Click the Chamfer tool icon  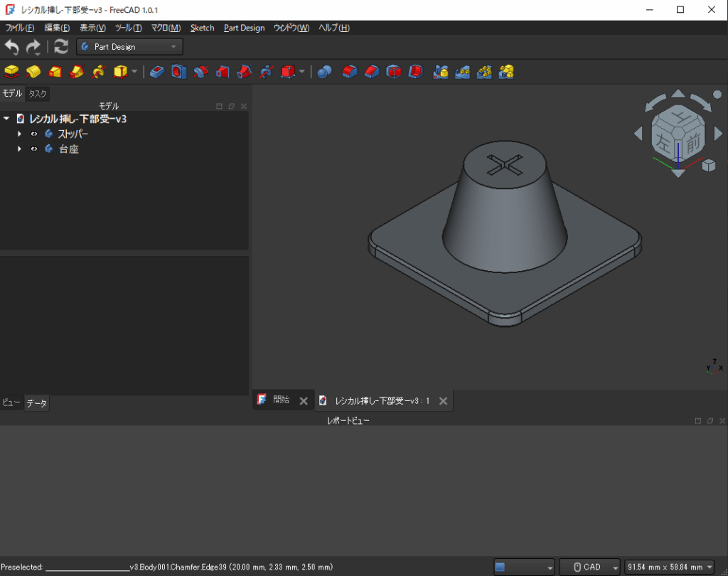(371, 71)
